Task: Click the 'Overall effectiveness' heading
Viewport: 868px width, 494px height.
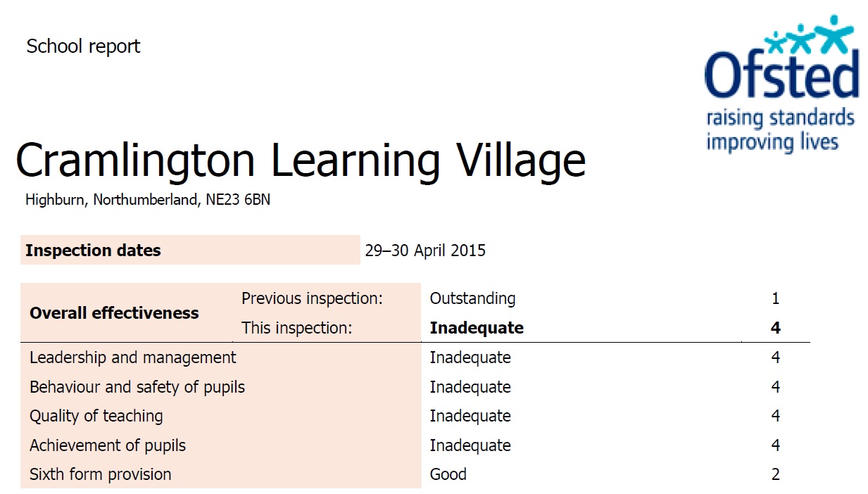Action: 114,313
